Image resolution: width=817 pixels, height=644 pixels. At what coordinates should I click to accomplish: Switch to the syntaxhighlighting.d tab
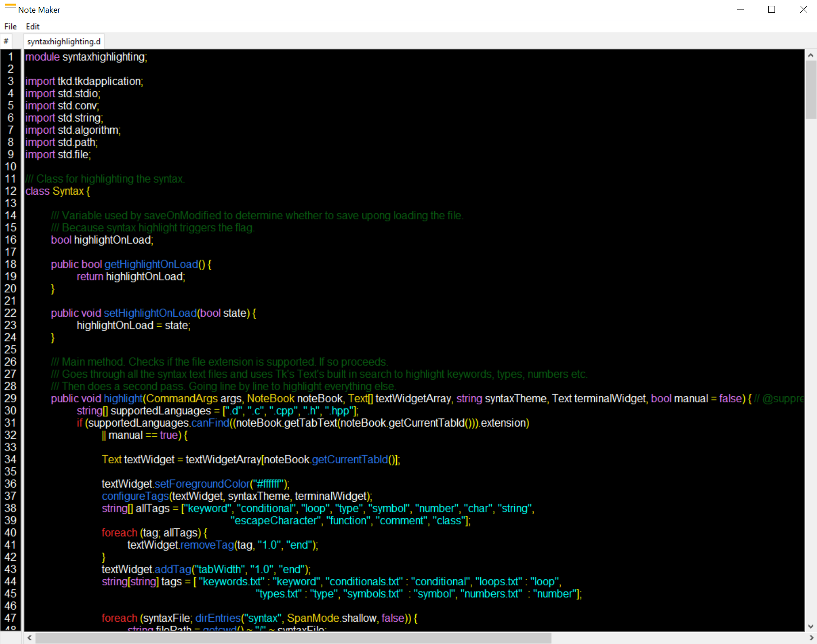(64, 42)
